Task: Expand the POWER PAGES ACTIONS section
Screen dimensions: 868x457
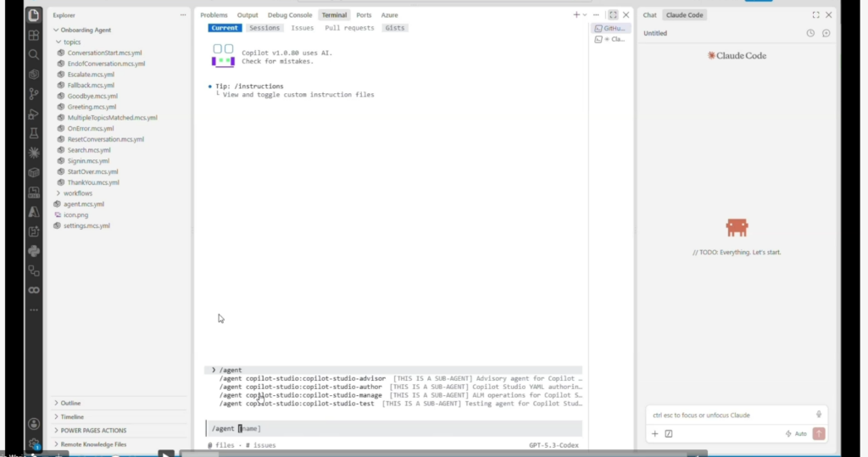Action: pos(93,431)
